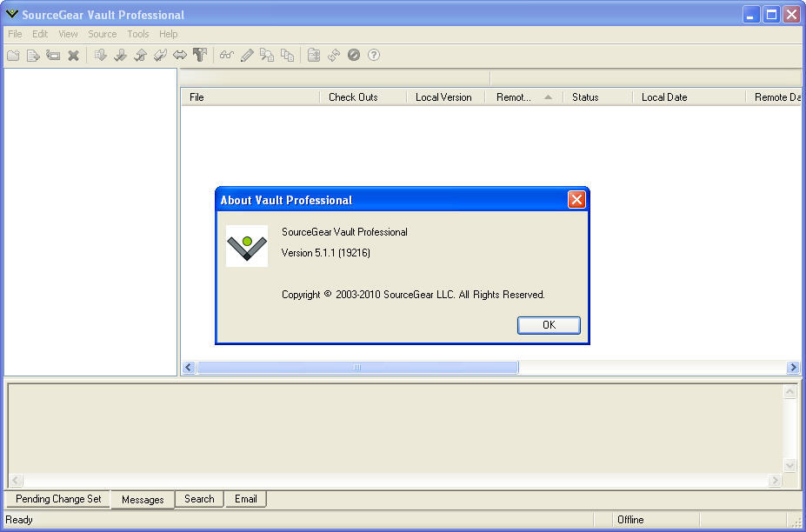
Task: Click the pencil Edit File icon
Action: pyautogui.click(x=247, y=55)
